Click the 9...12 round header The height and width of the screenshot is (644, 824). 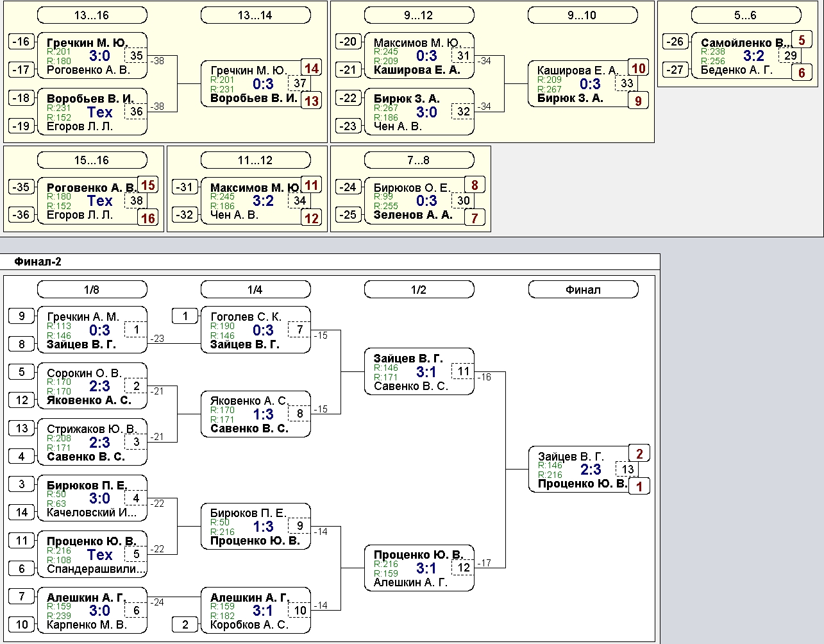pyautogui.click(x=419, y=15)
